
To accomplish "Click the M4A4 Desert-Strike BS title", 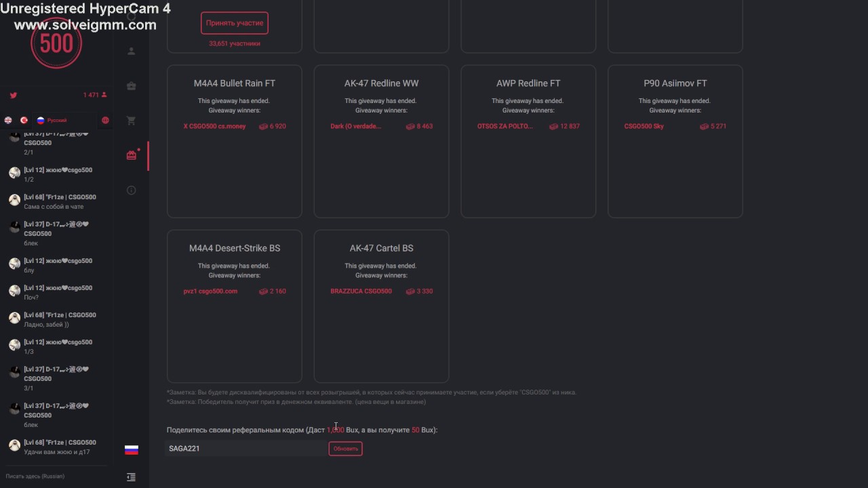I will coord(235,248).
